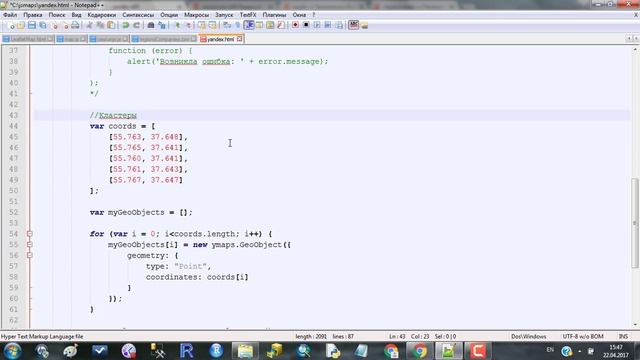This screenshot has width=640, height=360.
Task: Click on "var myGeoObjects = [];" code line
Action: click(x=141, y=212)
